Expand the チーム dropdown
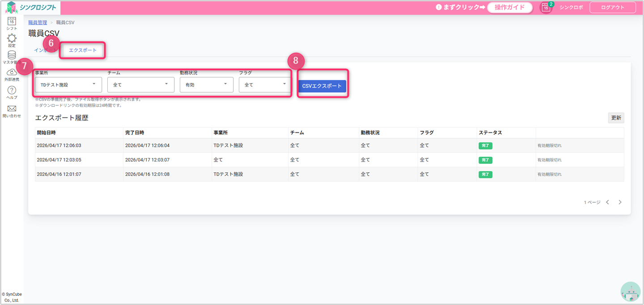The height and width of the screenshot is (305, 644). coord(141,84)
